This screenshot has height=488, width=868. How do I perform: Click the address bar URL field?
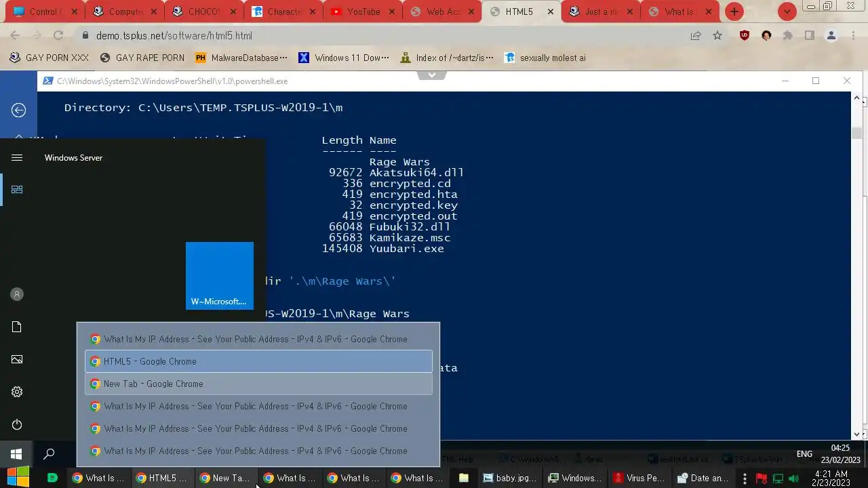pyautogui.click(x=387, y=35)
